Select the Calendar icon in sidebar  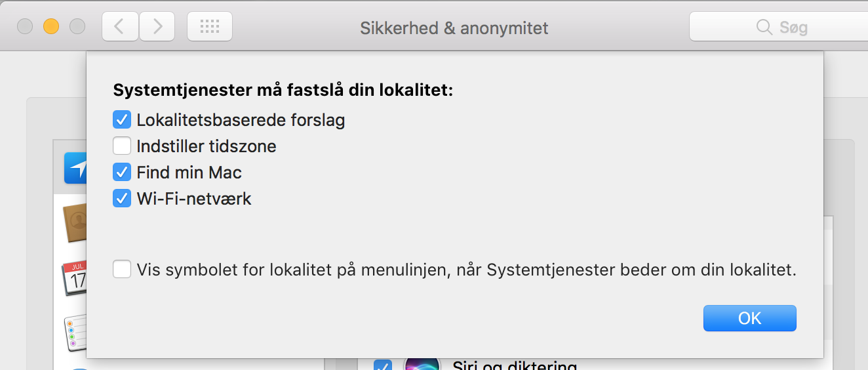pyautogui.click(x=74, y=278)
